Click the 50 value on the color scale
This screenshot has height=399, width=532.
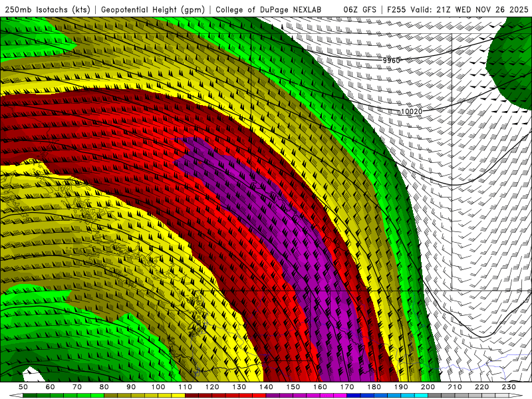[23, 387]
